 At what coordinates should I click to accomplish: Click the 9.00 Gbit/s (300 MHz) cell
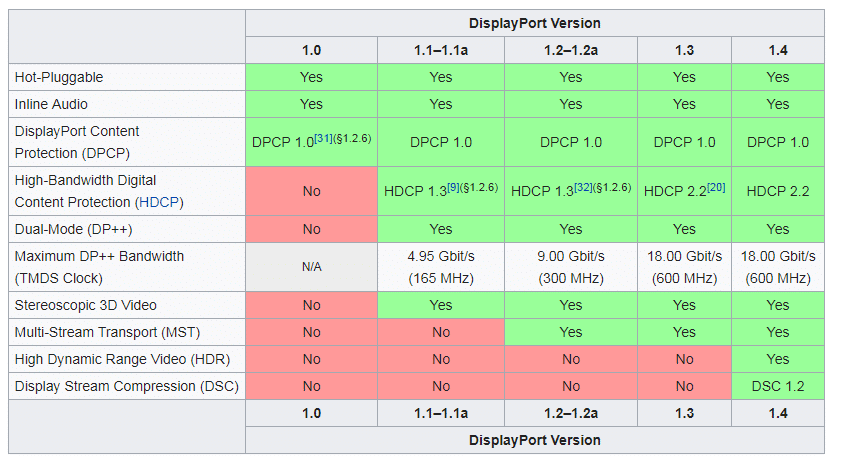pos(570,267)
